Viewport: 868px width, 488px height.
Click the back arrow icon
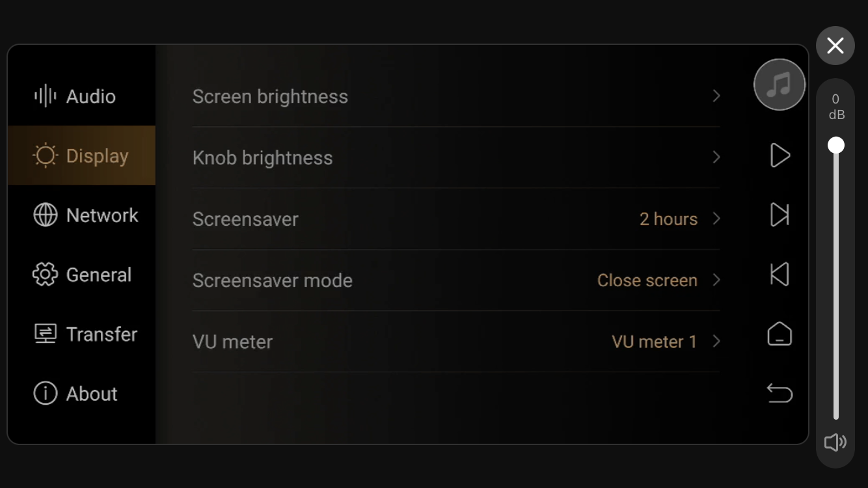point(780,393)
